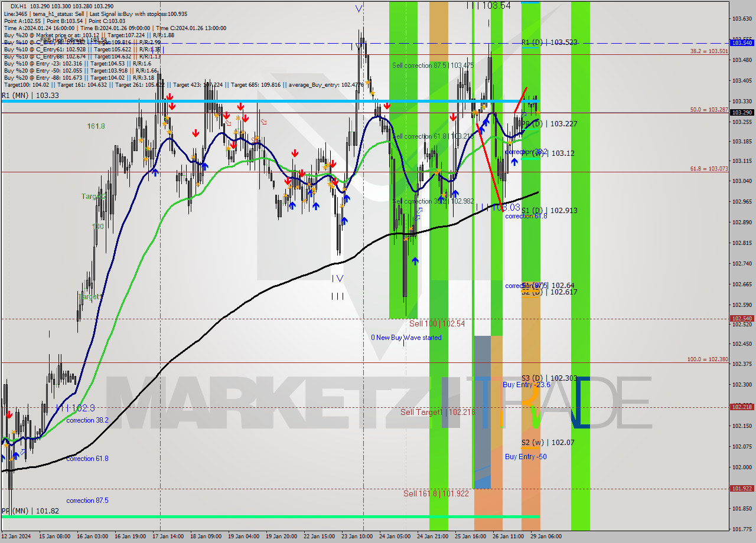
Task: Click the current price tag 103.290
Action: (x=742, y=112)
